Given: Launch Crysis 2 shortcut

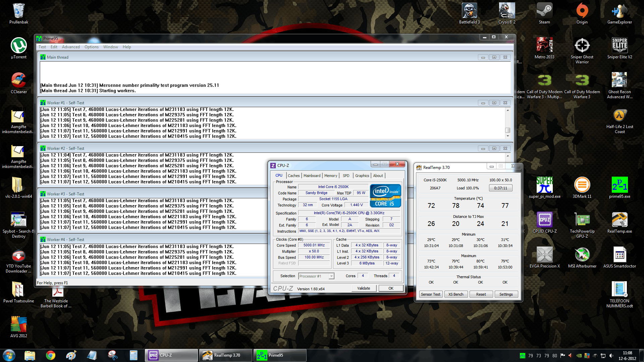Looking at the screenshot, I should [507, 13].
